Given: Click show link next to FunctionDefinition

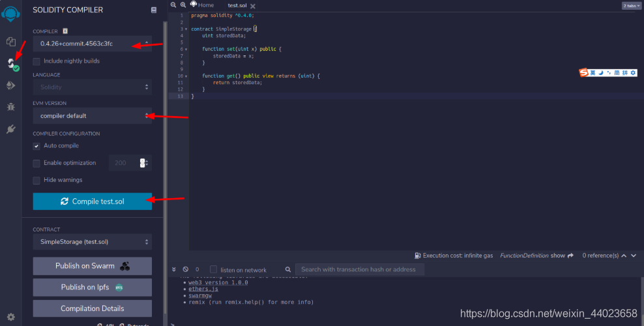Looking at the screenshot, I should point(557,256).
